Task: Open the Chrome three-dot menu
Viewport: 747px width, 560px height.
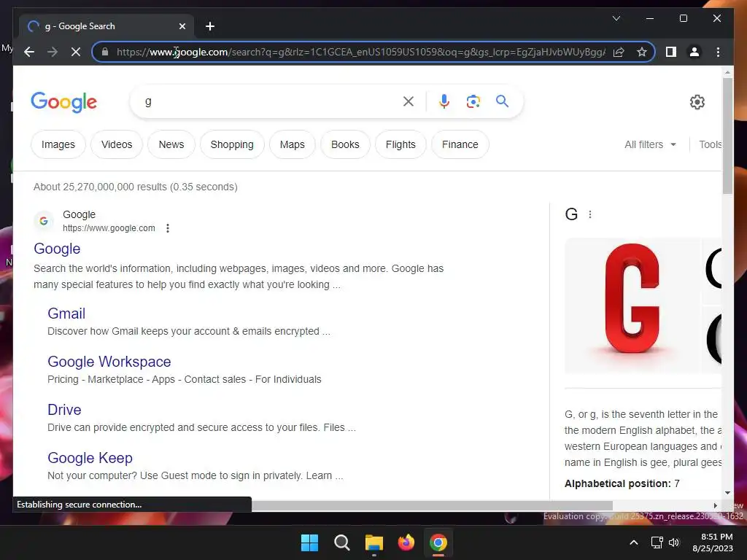Action: (718, 52)
